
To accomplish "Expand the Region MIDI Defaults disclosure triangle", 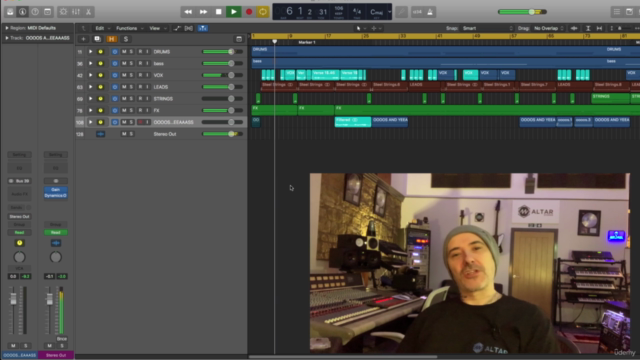I will 7,28.
